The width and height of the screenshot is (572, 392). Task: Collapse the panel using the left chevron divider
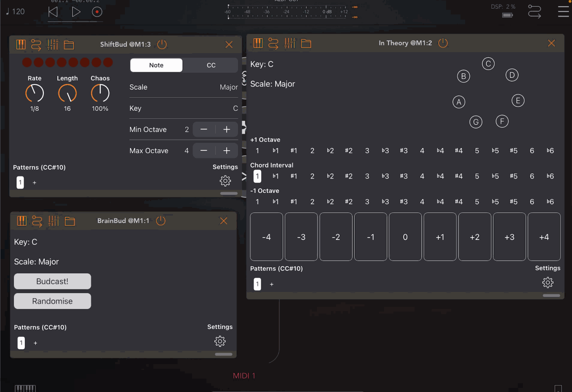(x=244, y=175)
